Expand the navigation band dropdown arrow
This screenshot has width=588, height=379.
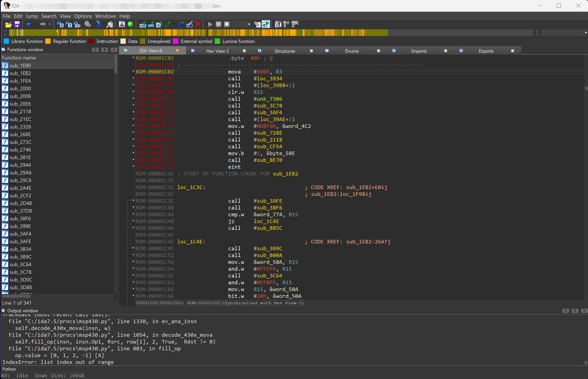(585, 33)
